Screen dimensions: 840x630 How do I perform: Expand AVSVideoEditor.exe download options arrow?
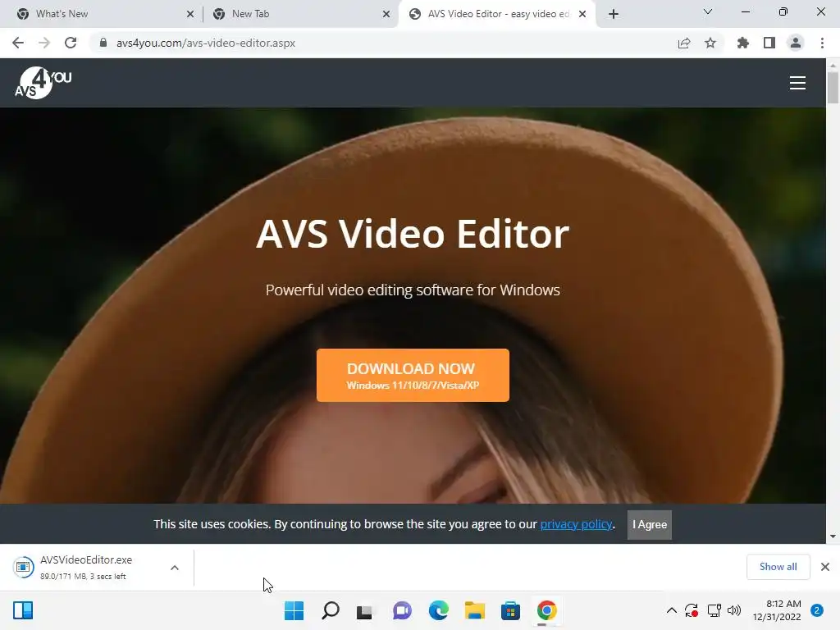(175, 568)
